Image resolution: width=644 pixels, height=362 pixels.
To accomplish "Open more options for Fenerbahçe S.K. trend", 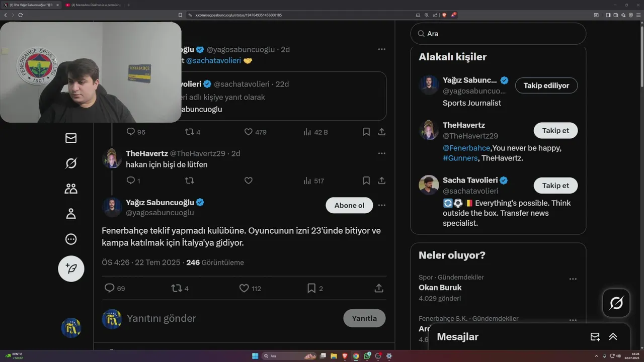I will [x=573, y=320].
